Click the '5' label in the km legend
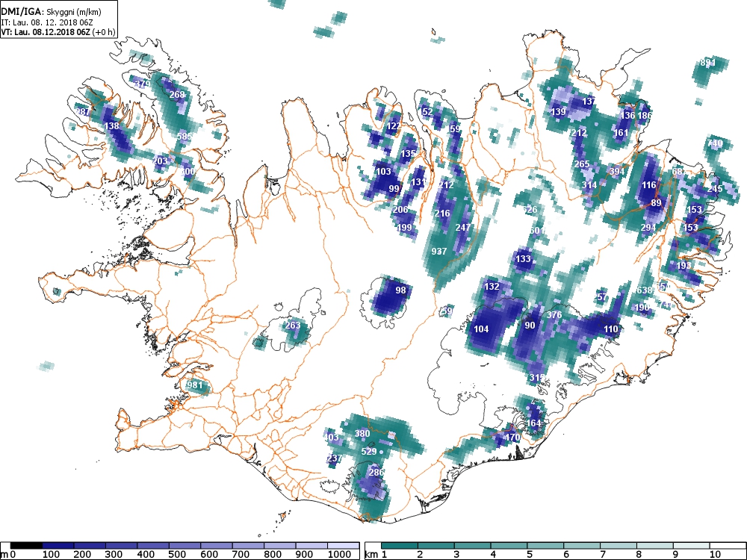This screenshot has height=560, width=747. coord(530,554)
